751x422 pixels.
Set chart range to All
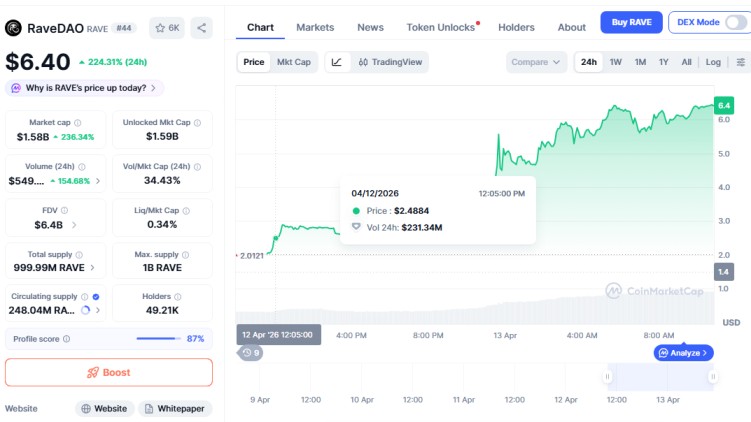tap(686, 62)
